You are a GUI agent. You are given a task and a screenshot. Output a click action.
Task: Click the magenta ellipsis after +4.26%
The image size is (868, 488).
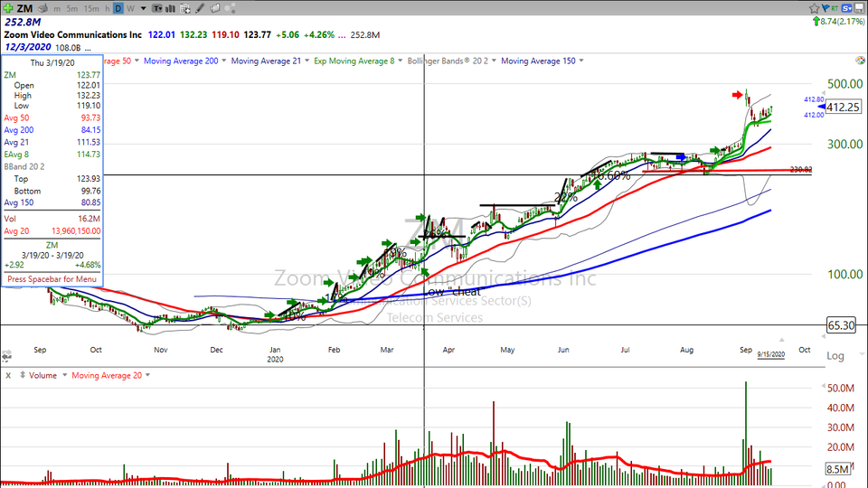[x=342, y=35]
